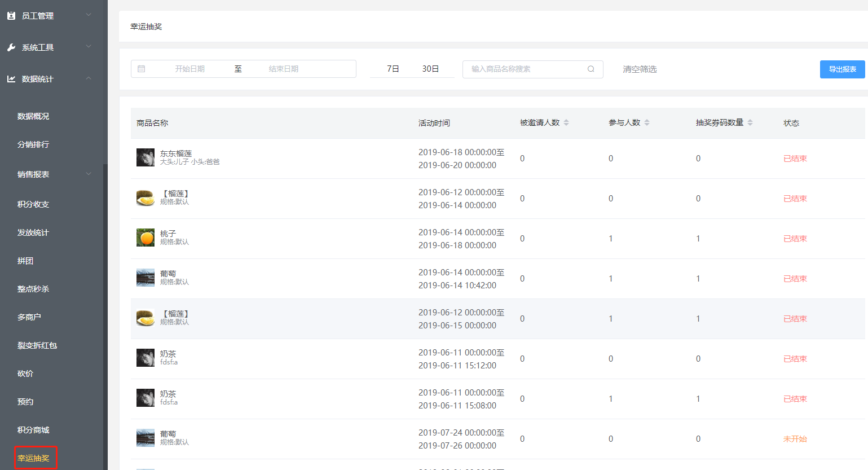This screenshot has height=470, width=868.
Task: Sort by 被邀请人数 column arrows
Action: coord(566,122)
